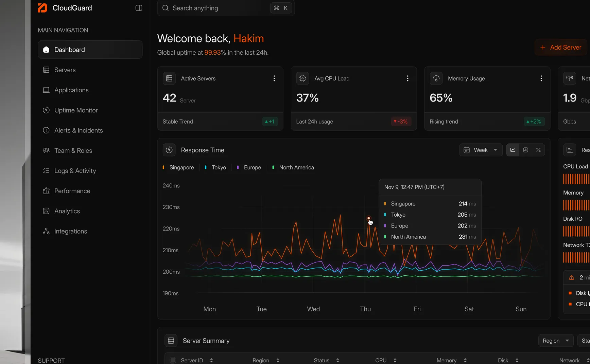Viewport: 590px width, 364px height.
Task: Click highlighted data point on Thursday peak
Action: coord(369,218)
